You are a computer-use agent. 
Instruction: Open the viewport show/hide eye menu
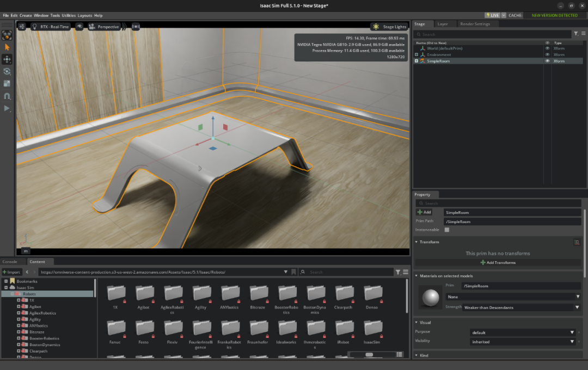coord(79,27)
